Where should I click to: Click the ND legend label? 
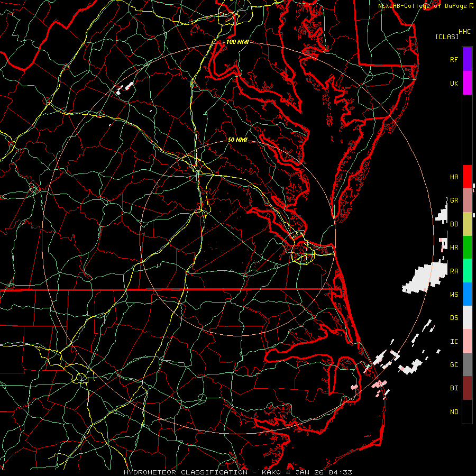[x=454, y=411]
